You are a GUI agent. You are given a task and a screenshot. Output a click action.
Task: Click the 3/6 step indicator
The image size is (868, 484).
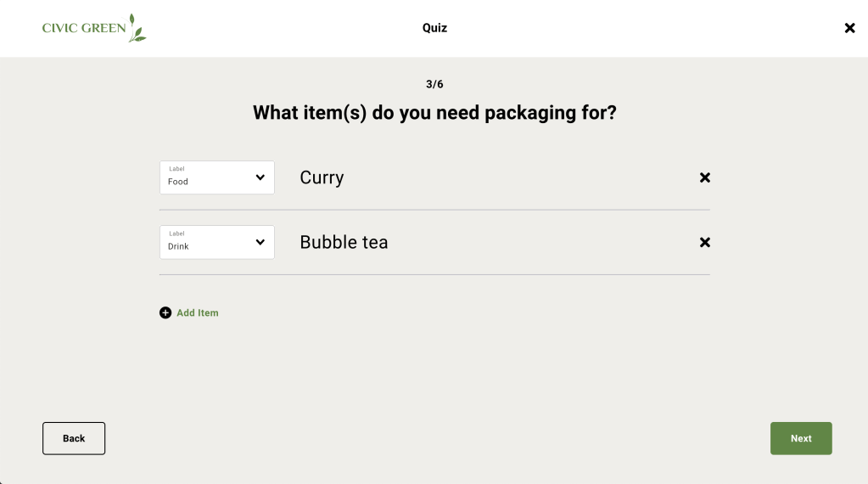point(434,84)
